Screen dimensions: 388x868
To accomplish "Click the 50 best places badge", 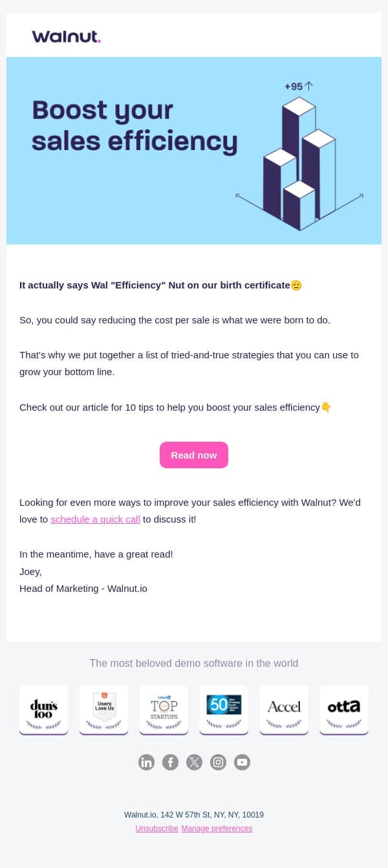I will coord(224,710).
